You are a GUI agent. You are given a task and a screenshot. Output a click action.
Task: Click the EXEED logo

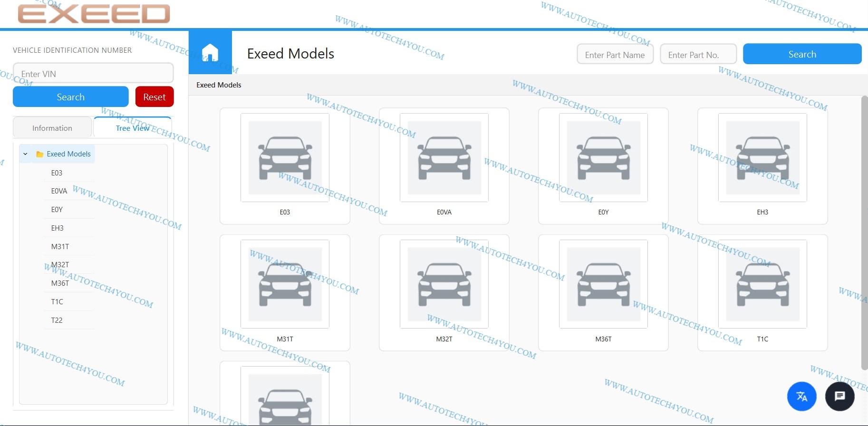pyautogui.click(x=94, y=14)
